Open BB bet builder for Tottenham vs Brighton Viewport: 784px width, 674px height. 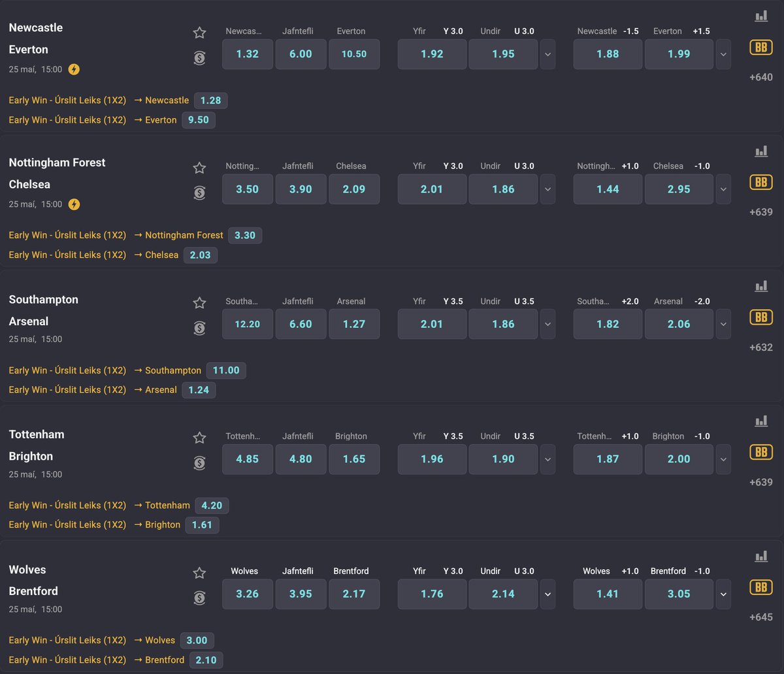[x=761, y=452]
